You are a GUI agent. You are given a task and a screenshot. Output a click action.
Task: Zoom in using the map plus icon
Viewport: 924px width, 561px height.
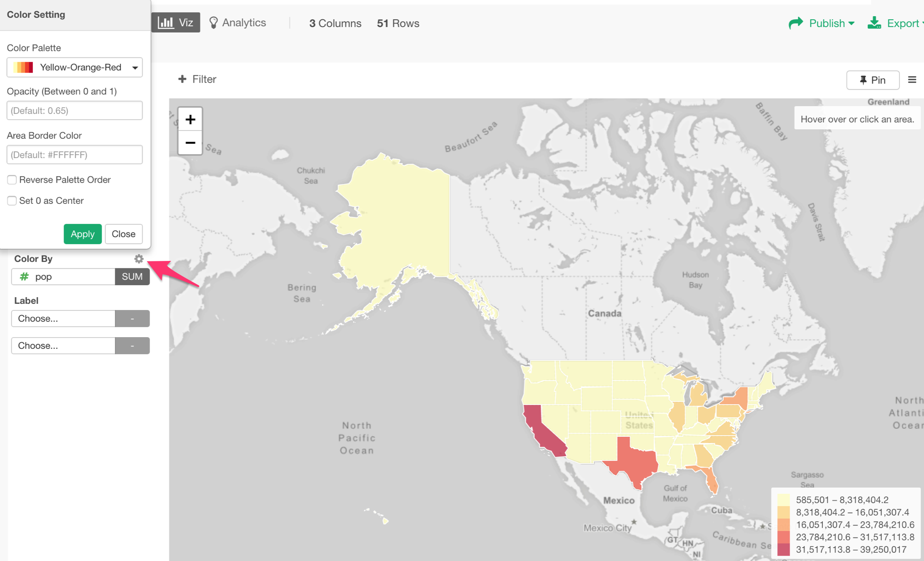[190, 119]
